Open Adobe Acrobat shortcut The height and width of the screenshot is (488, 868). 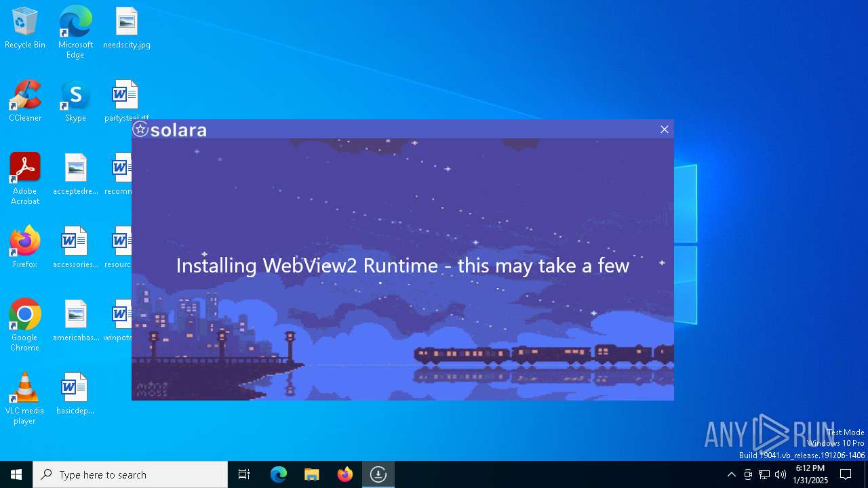25,179
